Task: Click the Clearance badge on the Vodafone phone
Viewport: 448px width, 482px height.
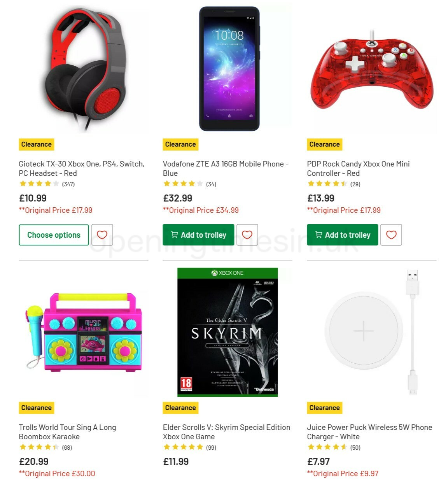Action: 180,144
